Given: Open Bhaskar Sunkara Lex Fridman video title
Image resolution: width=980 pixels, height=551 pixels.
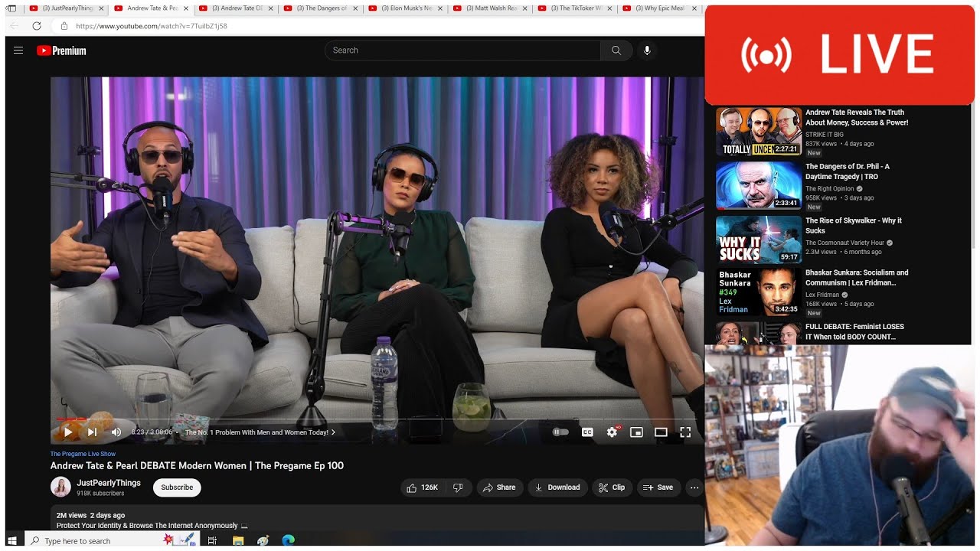Looking at the screenshot, I should click(x=857, y=277).
